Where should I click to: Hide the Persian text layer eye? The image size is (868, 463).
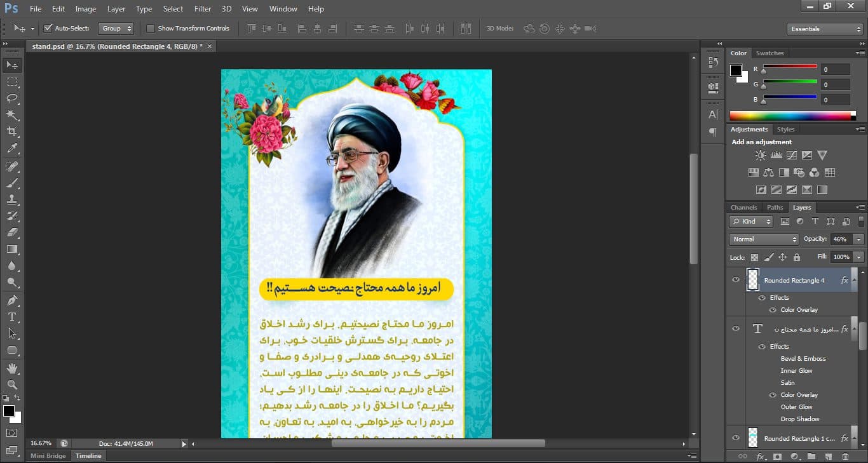736,328
